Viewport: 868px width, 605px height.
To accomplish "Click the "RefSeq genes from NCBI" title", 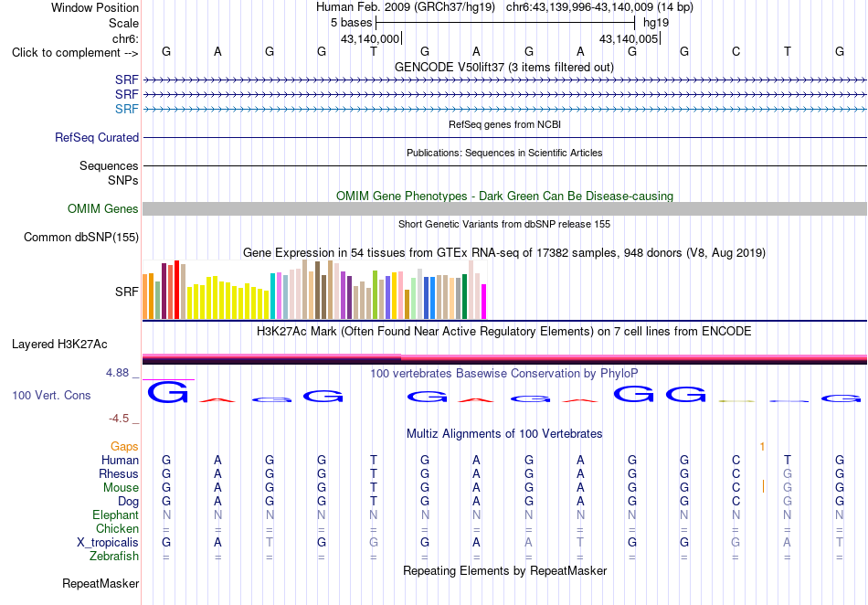I will [x=504, y=124].
